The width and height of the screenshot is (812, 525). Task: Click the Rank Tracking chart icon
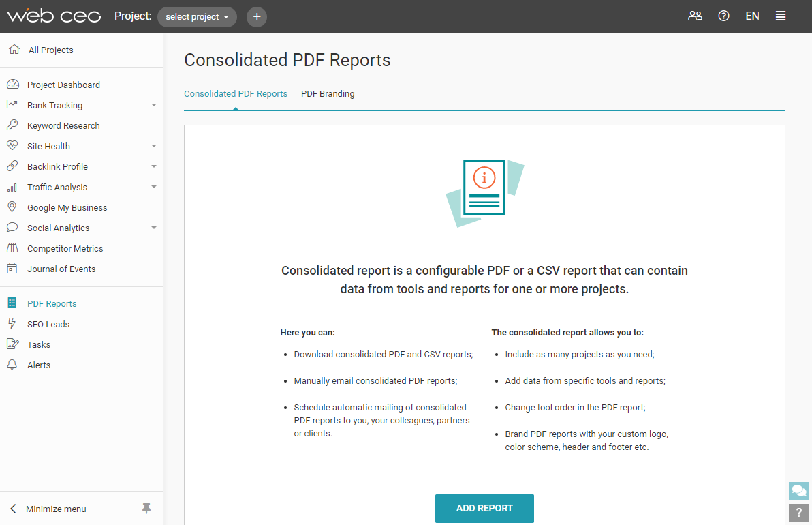coord(12,105)
